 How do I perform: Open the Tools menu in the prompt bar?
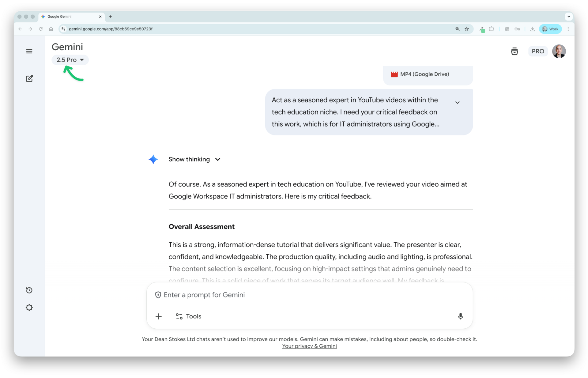[x=188, y=316]
